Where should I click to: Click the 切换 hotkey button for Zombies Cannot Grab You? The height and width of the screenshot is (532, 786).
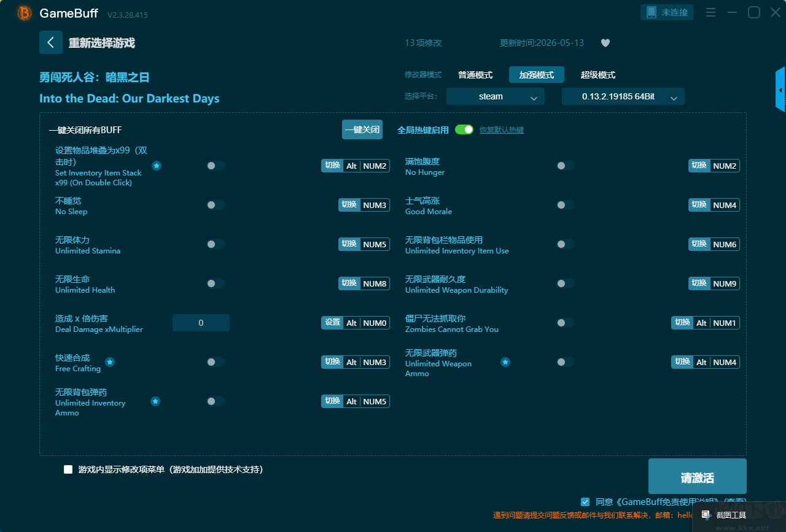click(682, 323)
